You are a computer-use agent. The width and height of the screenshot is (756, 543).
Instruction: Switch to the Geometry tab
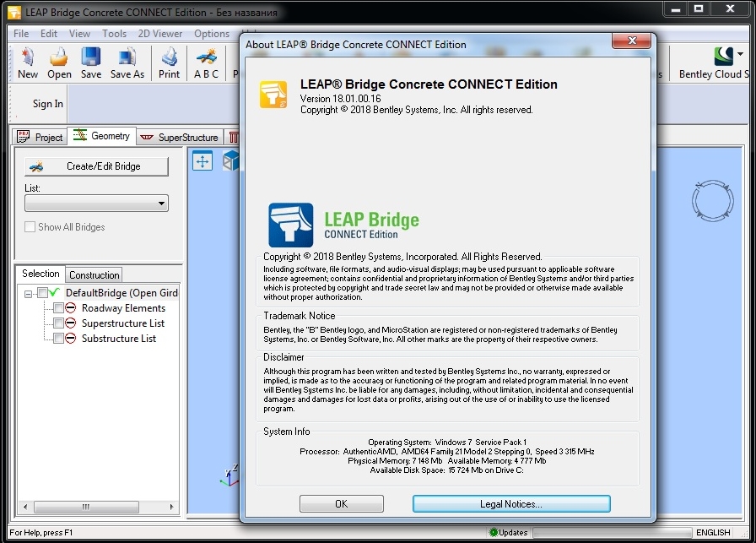pos(102,136)
